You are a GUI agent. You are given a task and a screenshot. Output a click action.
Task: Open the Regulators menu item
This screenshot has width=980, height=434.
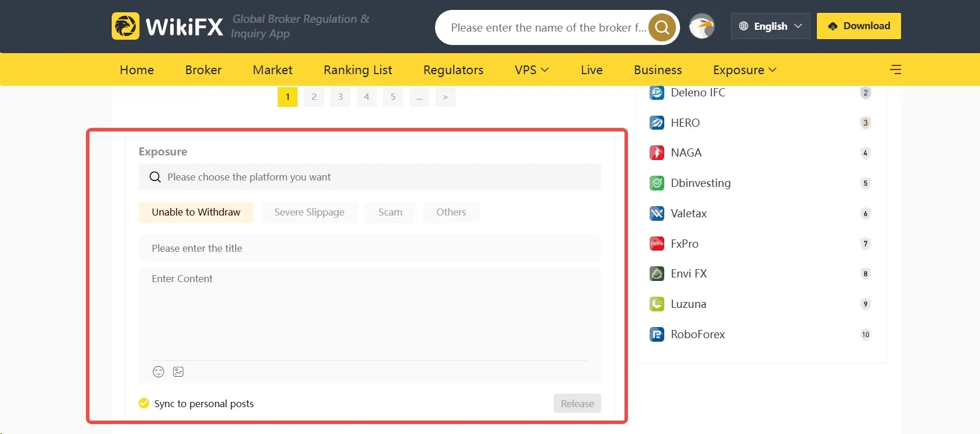click(453, 70)
